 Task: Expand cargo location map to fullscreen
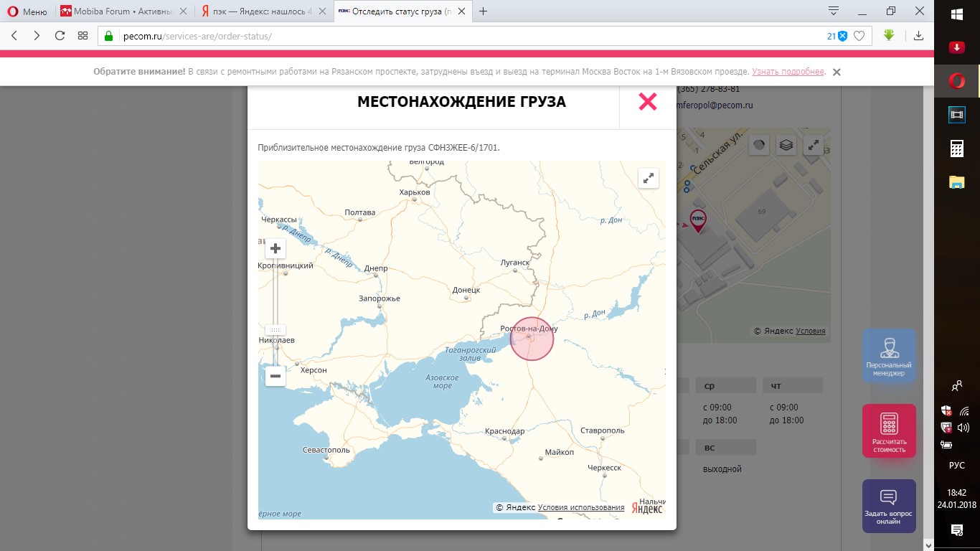tap(648, 178)
